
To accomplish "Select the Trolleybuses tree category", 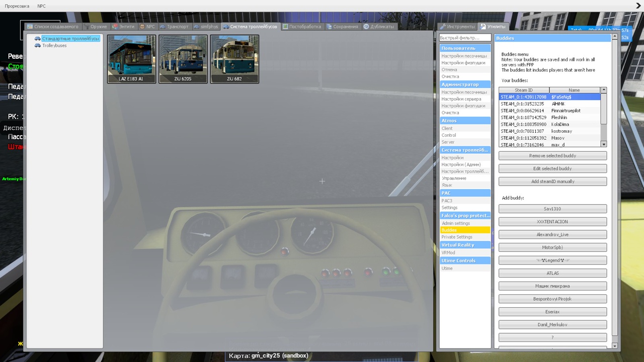I will tap(54, 45).
